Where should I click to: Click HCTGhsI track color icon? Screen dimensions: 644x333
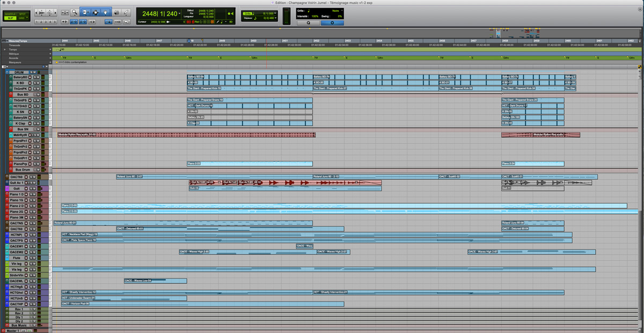(7, 292)
